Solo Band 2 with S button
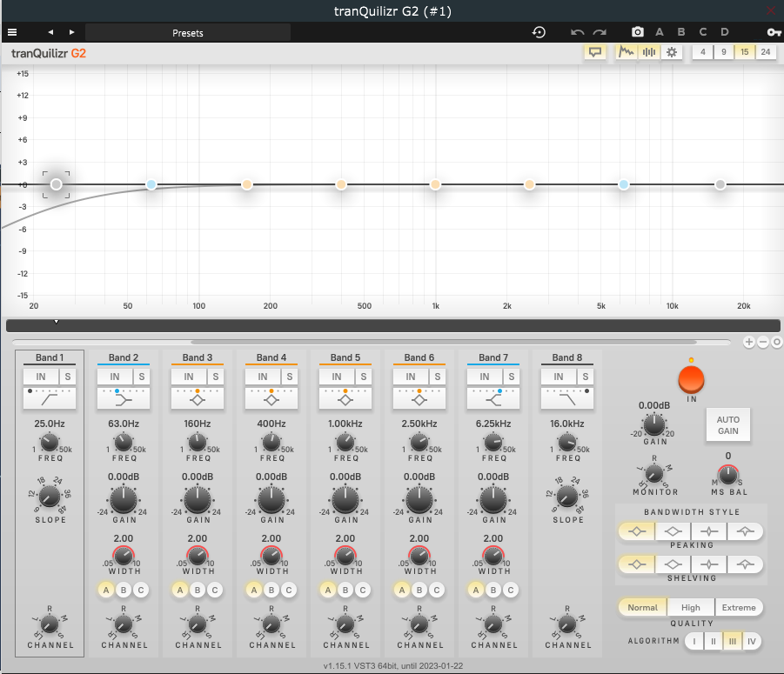The width and height of the screenshot is (784, 674). pyautogui.click(x=142, y=377)
